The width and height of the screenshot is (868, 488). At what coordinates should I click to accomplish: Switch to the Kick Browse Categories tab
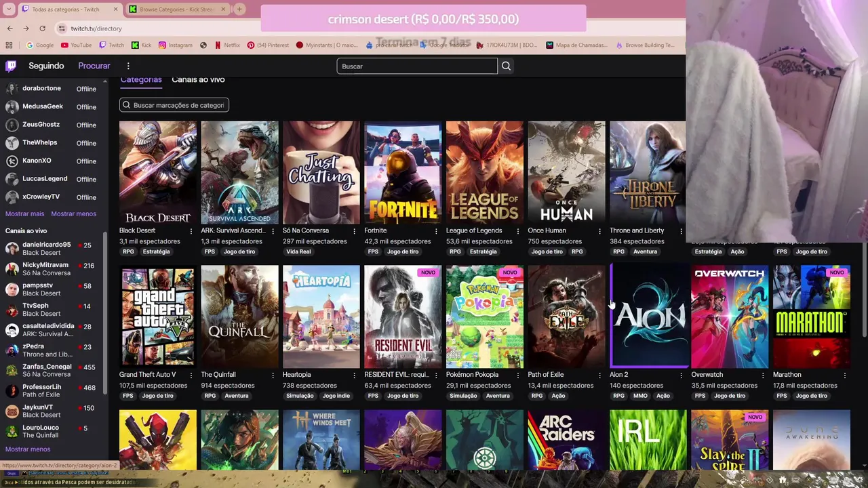pyautogui.click(x=177, y=9)
